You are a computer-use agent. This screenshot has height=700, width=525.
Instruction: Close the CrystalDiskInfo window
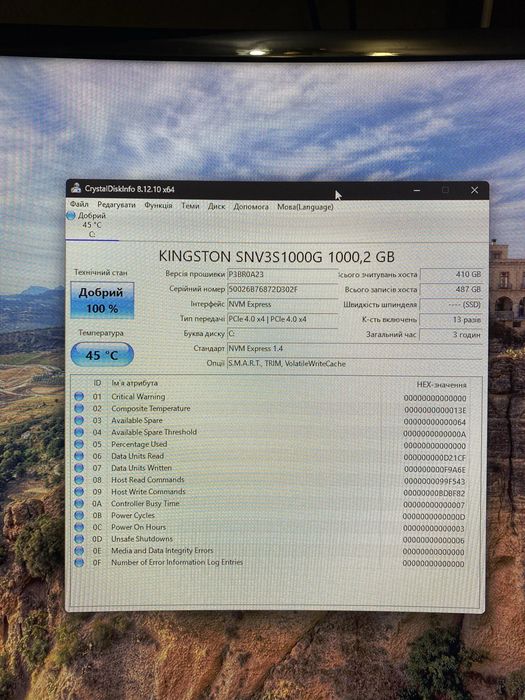(x=474, y=190)
